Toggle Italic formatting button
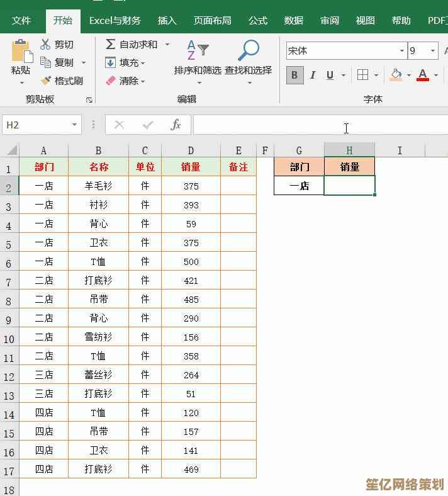The image size is (448, 496). tap(313, 76)
